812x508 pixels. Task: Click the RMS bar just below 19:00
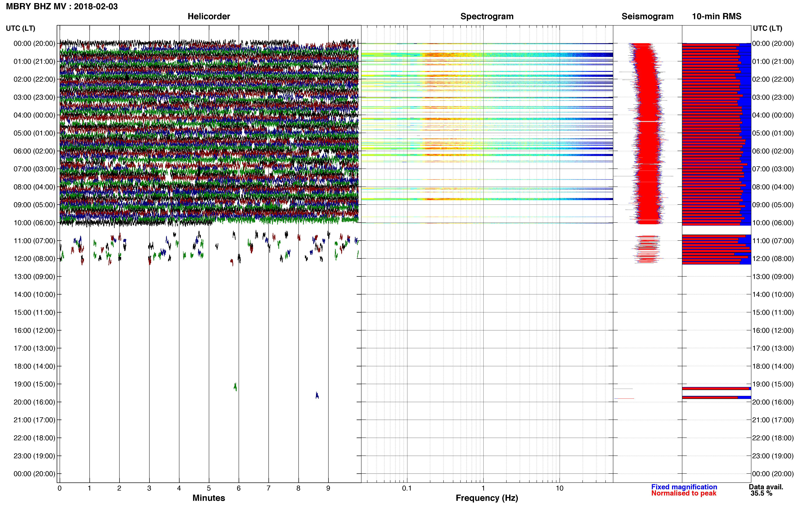(716, 388)
